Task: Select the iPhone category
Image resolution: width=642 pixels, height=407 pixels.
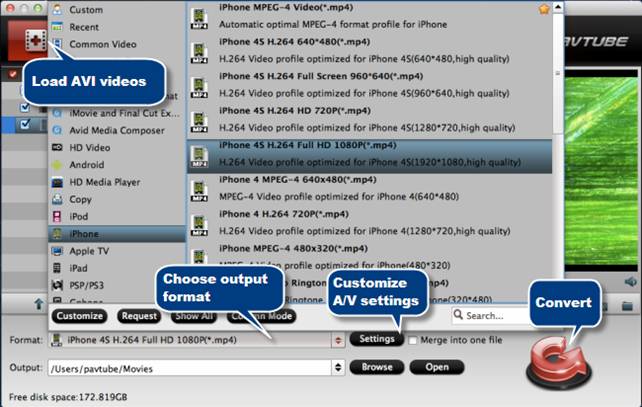Action: point(117,234)
